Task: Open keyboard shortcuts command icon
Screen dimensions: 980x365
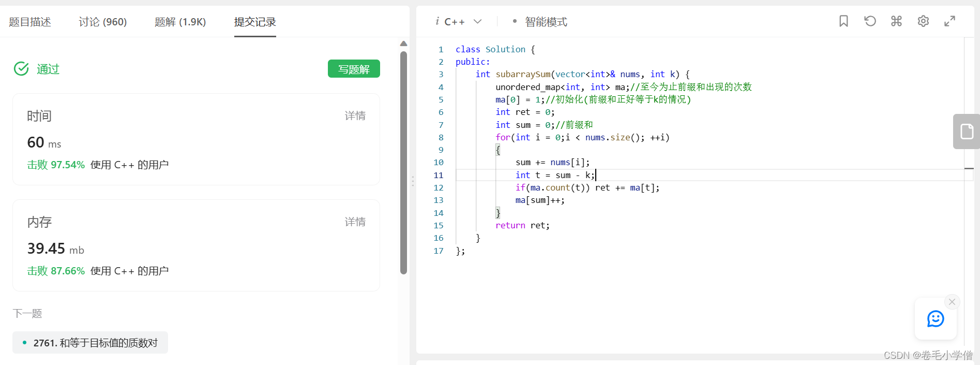Action: (x=896, y=21)
